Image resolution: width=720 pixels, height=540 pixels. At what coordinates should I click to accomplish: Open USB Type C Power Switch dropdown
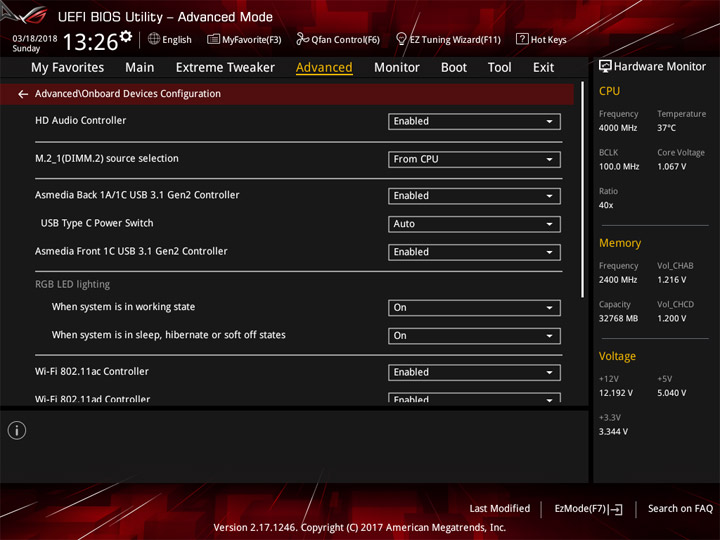click(x=474, y=224)
